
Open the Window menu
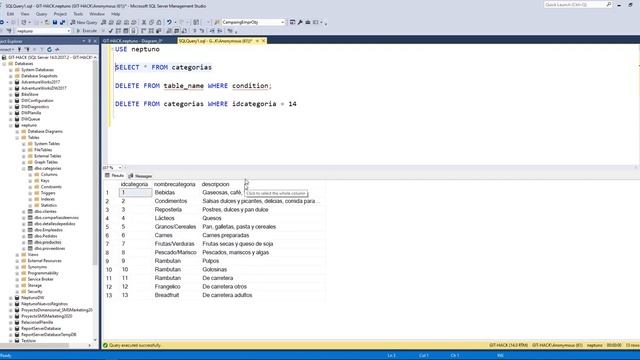pyautogui.click(x=97, y=14)
